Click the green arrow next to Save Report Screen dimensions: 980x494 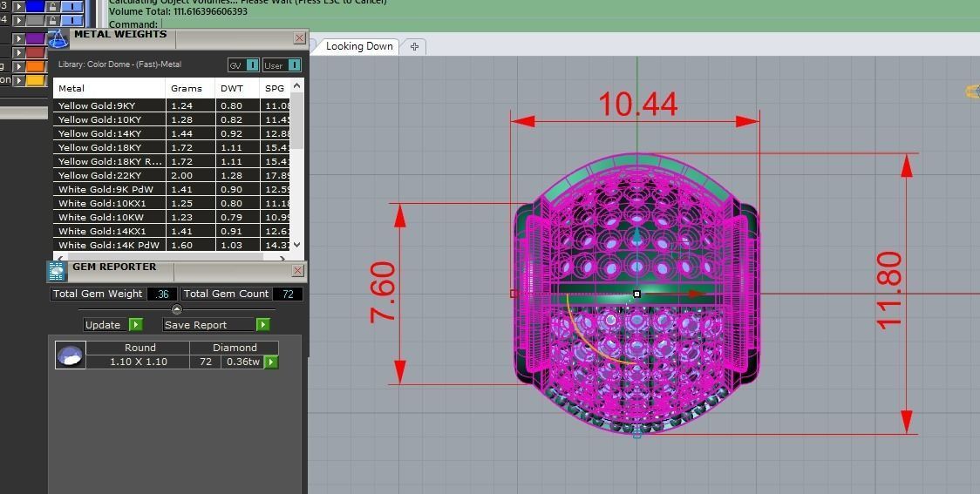(263, 324)
